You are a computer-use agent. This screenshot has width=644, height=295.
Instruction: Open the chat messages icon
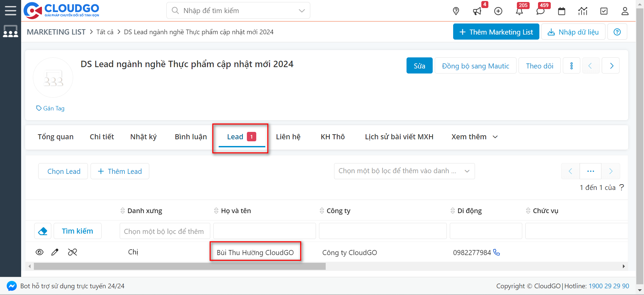point(540,11)
